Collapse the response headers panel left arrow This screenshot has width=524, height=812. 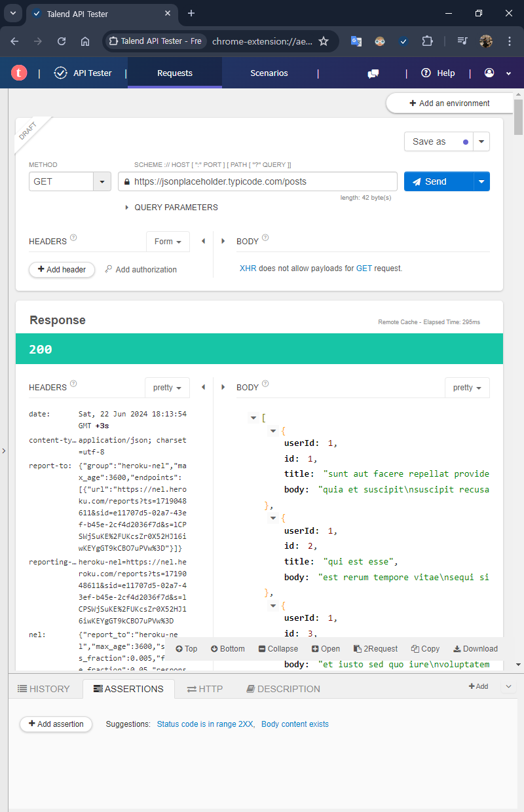[x=203, y=387]
